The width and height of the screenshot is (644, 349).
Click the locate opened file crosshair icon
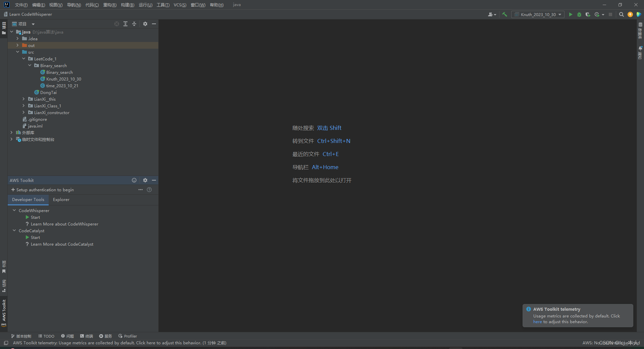point(117,24)
